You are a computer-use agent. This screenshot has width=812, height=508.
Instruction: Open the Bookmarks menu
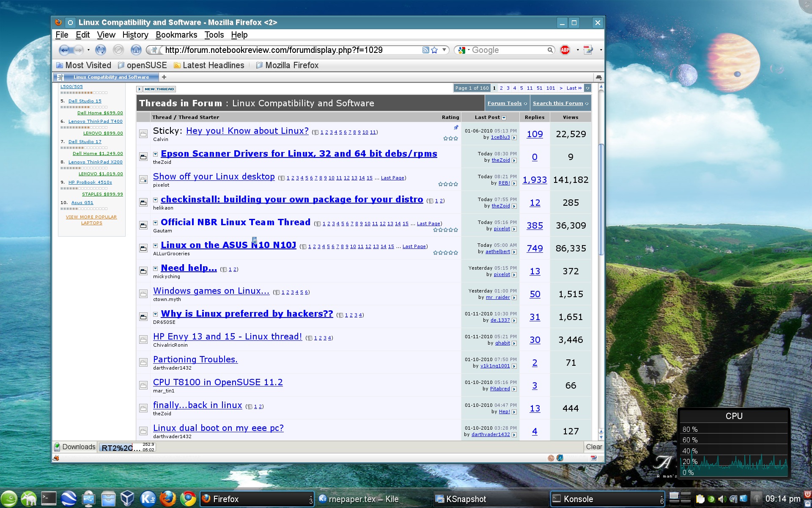(x=176, y=35)
